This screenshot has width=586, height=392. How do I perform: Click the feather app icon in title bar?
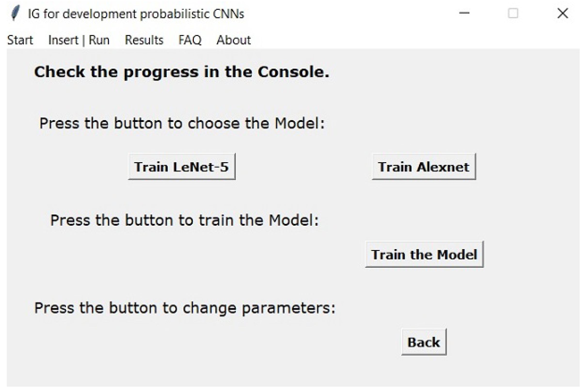tap(15, 14)
